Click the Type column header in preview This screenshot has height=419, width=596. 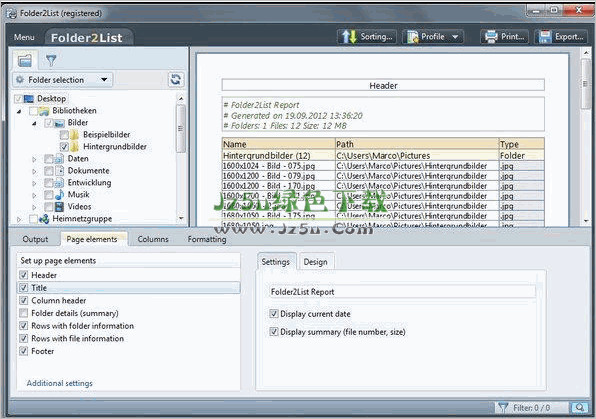[x=522, y=144]
